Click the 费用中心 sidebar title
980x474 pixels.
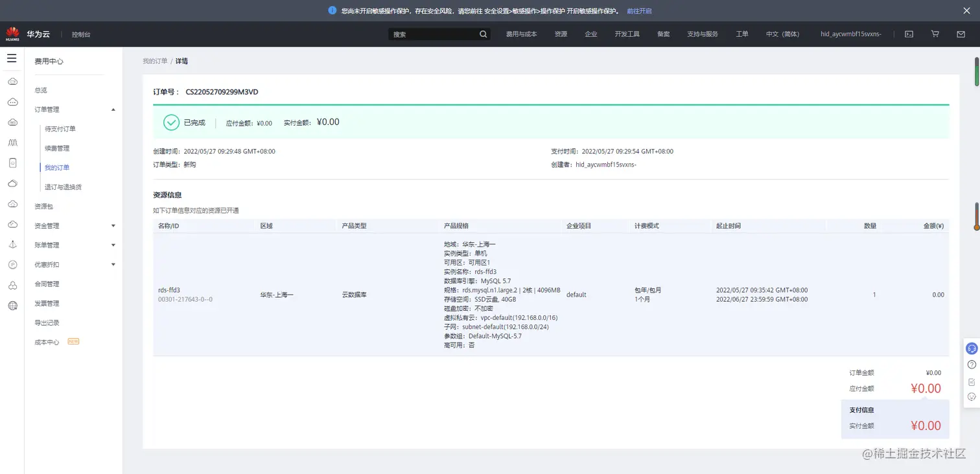click(x=49, y=62)
